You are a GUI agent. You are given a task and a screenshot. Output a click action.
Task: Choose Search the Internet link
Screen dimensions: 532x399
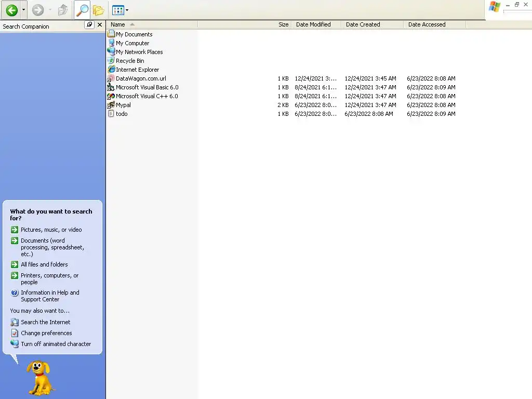pos(46,322)
